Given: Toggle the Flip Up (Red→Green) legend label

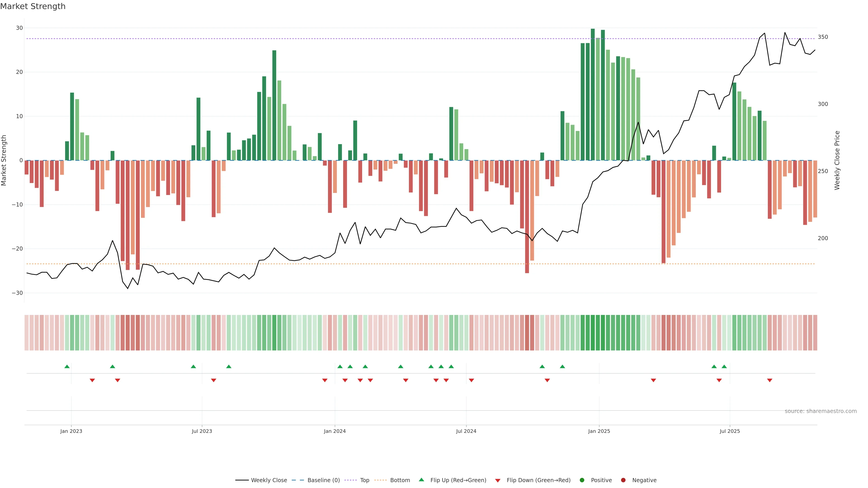Looking at the screenshot, I should 458,480.
